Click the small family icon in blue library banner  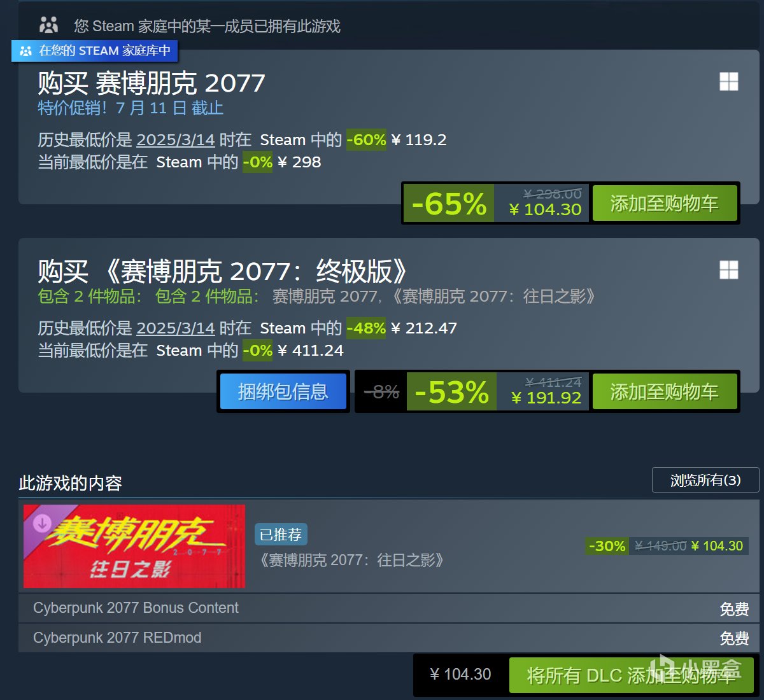pos(26,51)
